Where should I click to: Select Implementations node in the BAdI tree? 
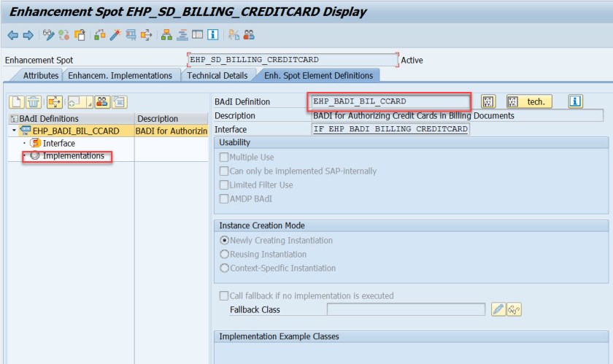click(x=73, y=156)
